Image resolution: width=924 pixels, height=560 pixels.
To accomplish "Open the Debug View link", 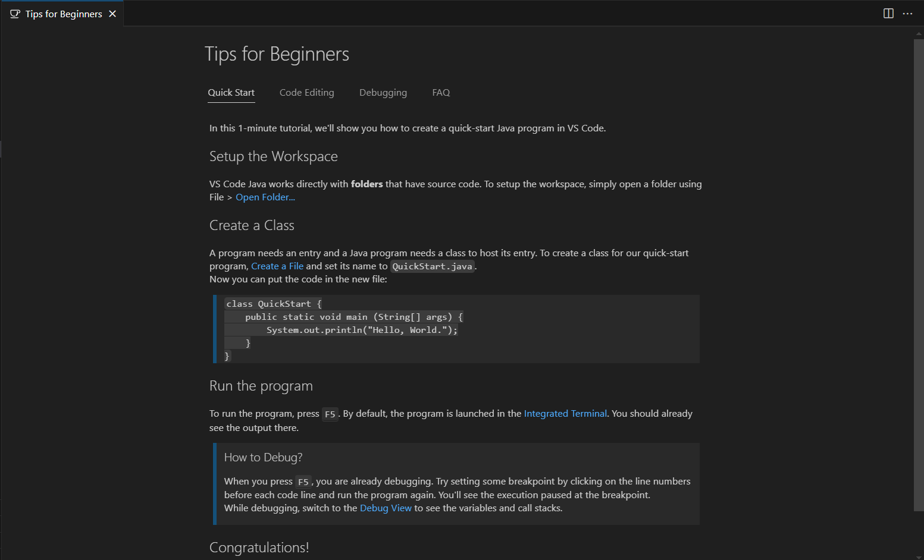I will tap(386, 508).
